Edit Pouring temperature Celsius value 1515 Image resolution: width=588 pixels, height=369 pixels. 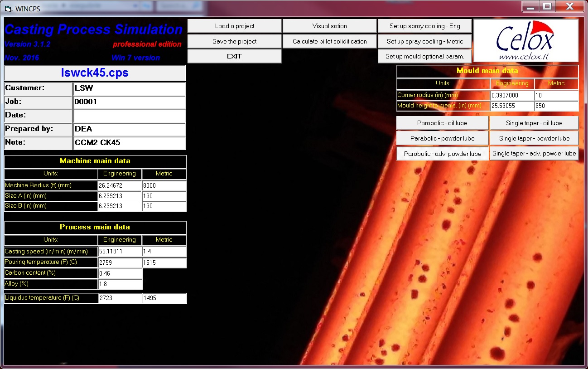164,263
